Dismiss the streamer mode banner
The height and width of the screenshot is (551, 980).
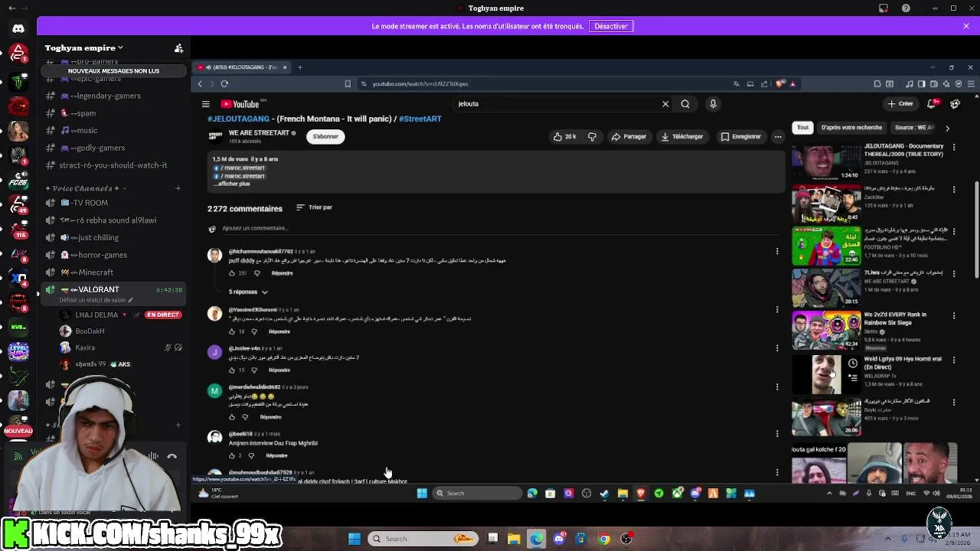pos(966,26)
